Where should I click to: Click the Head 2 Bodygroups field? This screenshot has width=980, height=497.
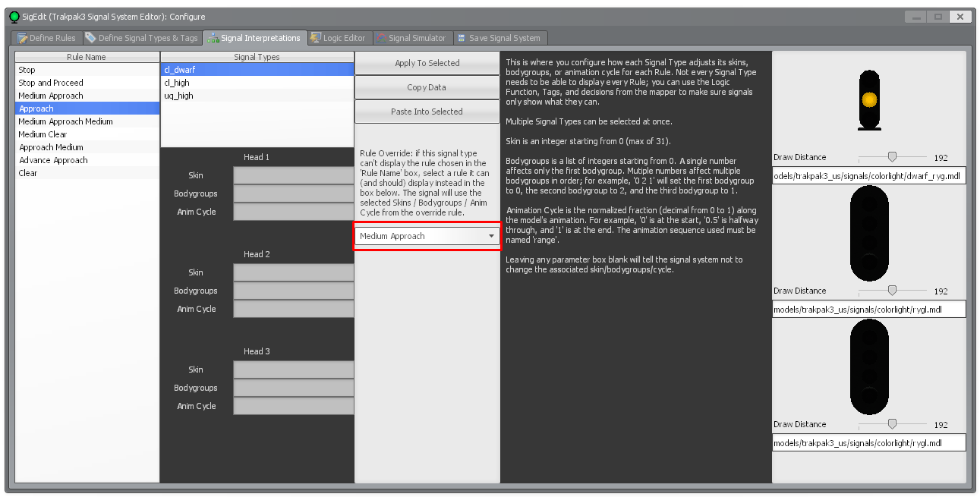(294, 291)
